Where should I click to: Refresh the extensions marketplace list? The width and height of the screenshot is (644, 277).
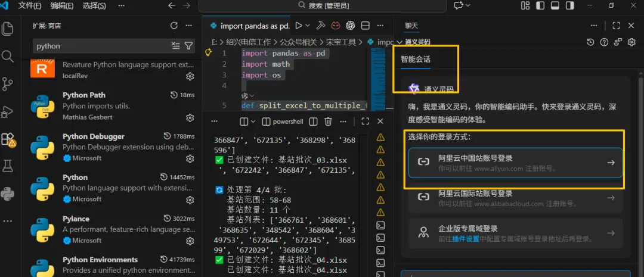point(174,26)
